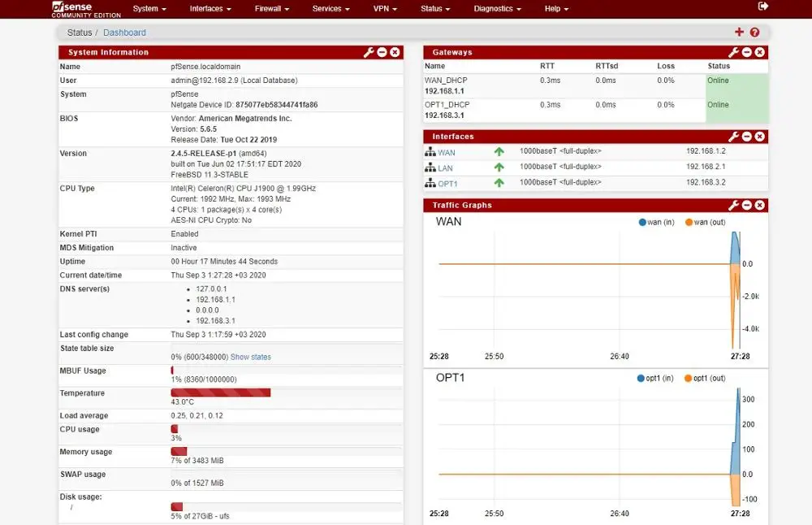Click gateway address 192.168.1.1
Screen dimensions: 812x525
tap(444, 91)
